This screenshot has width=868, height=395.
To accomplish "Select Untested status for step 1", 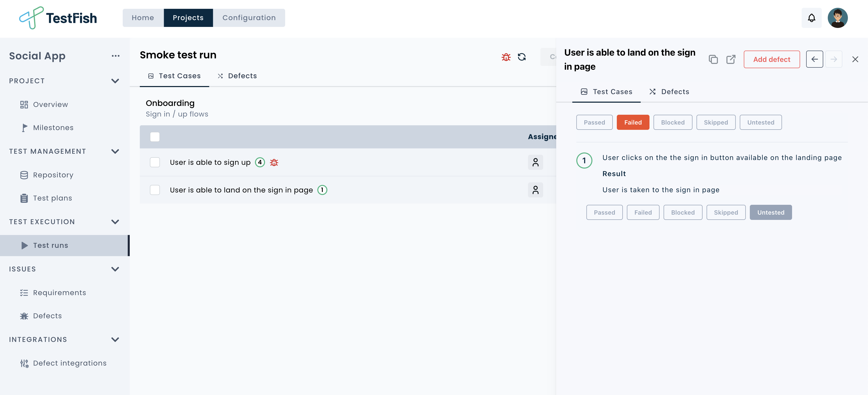I will 771,212.
